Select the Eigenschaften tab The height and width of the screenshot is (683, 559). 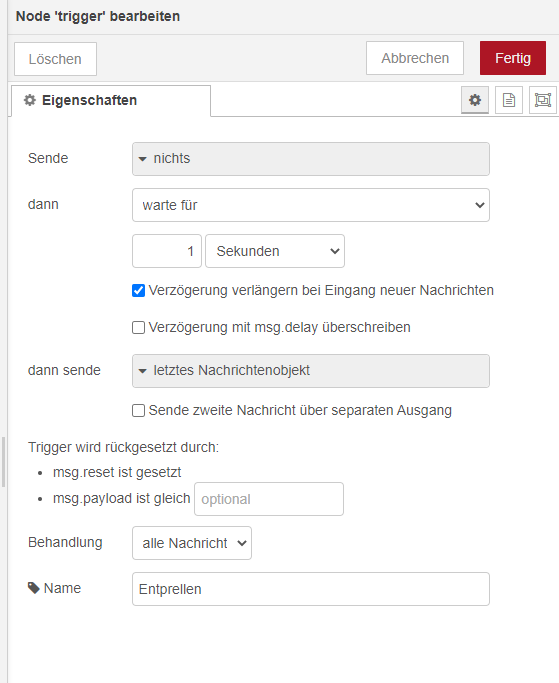click(x=111, y=101)
